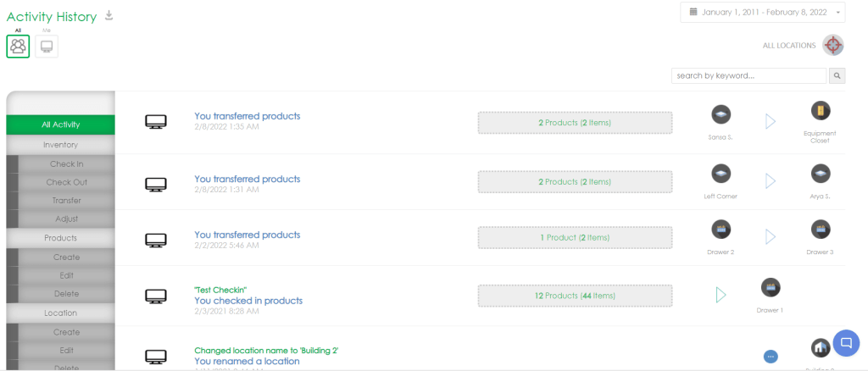Toggle the Me filter
The height and width of the screenshot is (371, 868).
(x=47, y=46)
